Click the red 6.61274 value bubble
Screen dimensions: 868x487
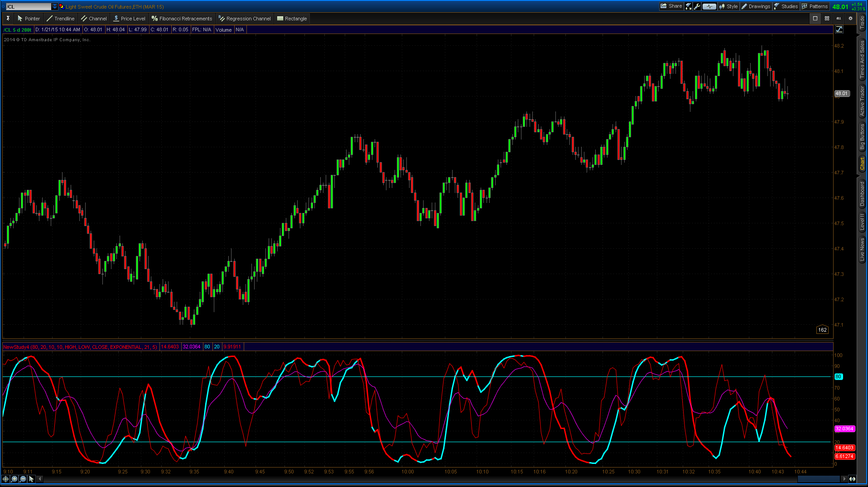point(844,456)
